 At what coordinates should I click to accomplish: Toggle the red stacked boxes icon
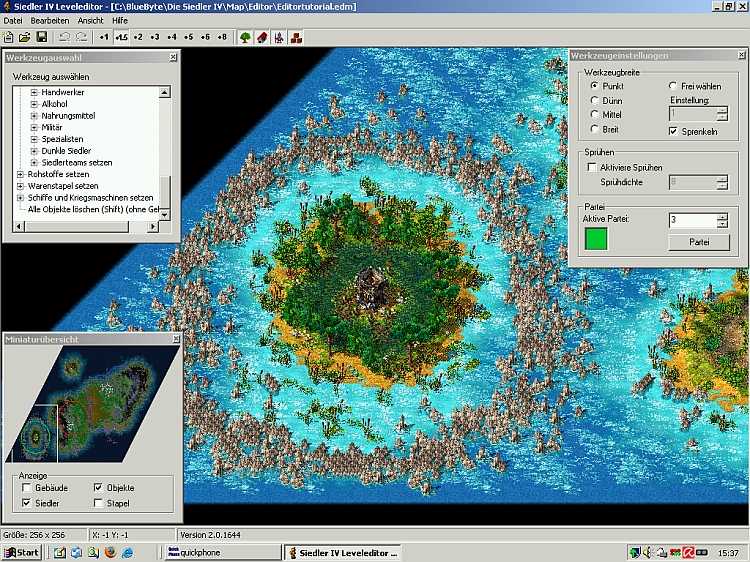click(x=296, y=37)
